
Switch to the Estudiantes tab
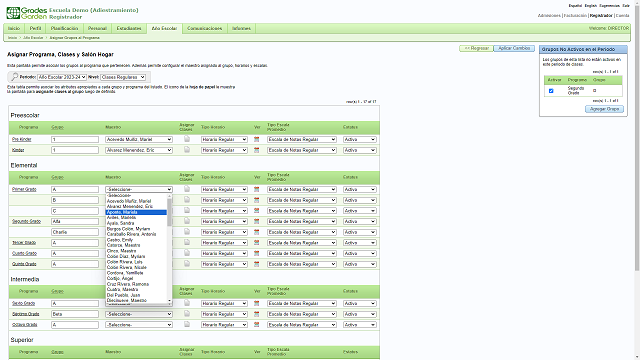coord(129,29)
